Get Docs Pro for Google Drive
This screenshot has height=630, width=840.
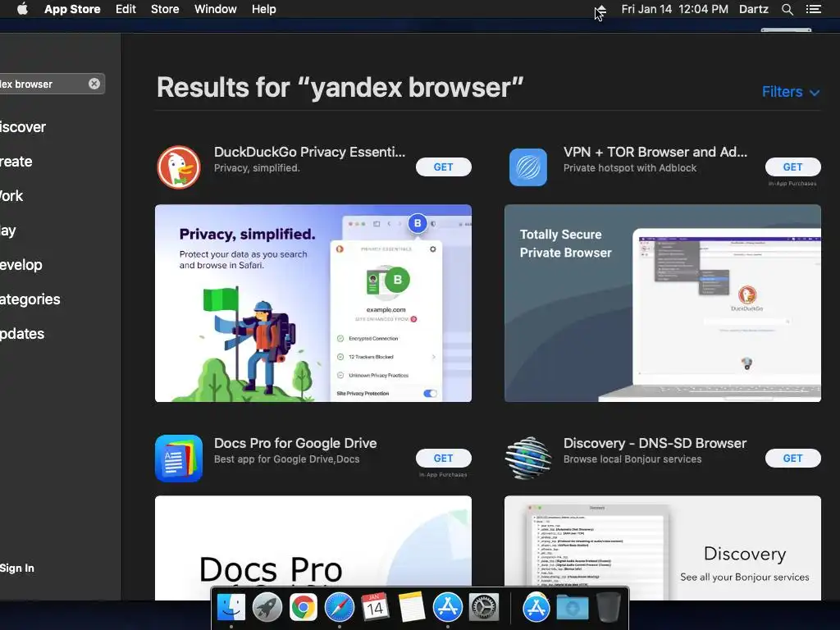444,458
